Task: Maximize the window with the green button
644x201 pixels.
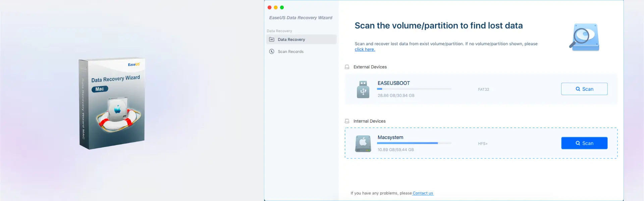Action: [x=282, y=7]
